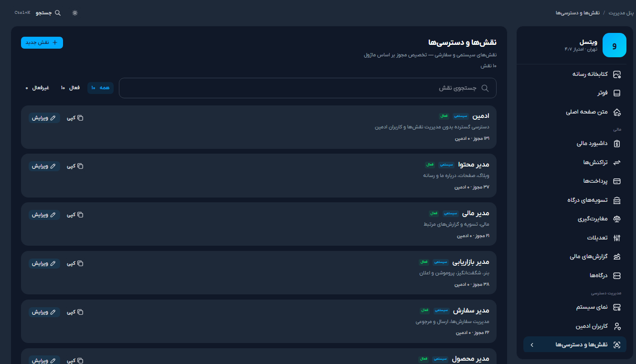Screen dimensions: 636x364
Task: Show inactive roles with غیرفعال filter
Action: tap(37, 88)
